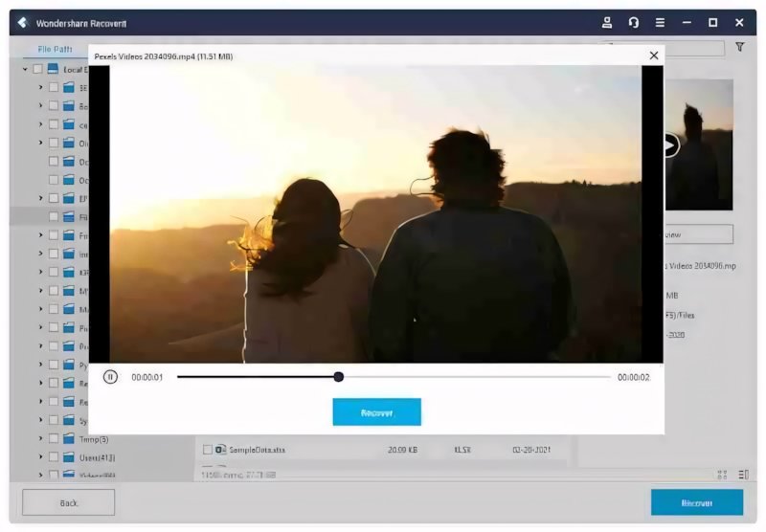
Task: Click the filter funnel icon
Action: point(740,47)
